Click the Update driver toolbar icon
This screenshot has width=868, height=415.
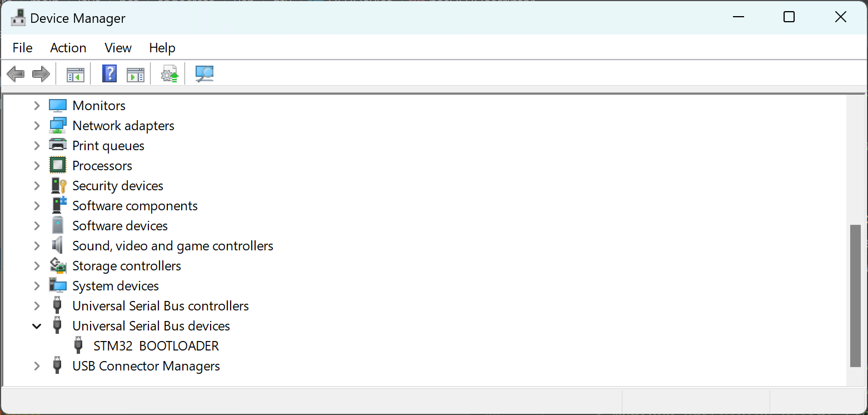[169, 73]
